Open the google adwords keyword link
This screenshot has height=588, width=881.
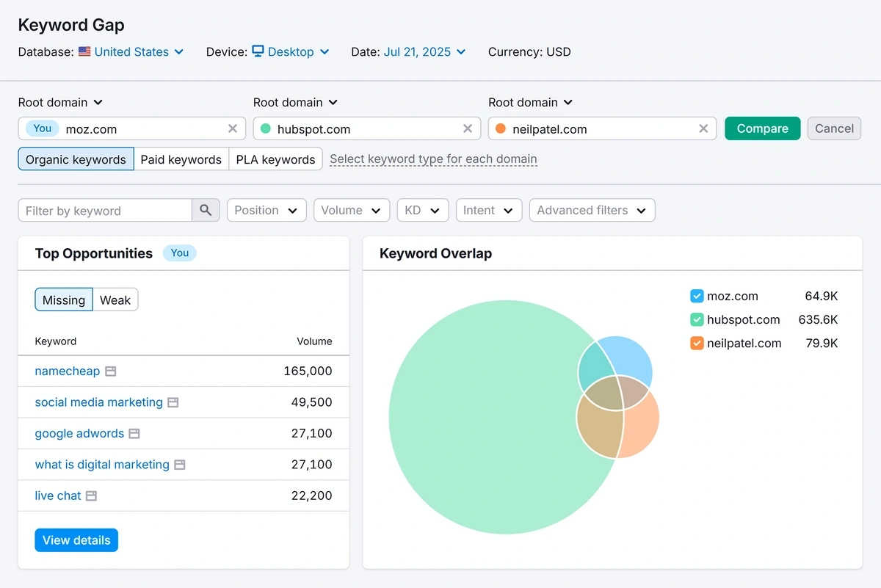79,434
